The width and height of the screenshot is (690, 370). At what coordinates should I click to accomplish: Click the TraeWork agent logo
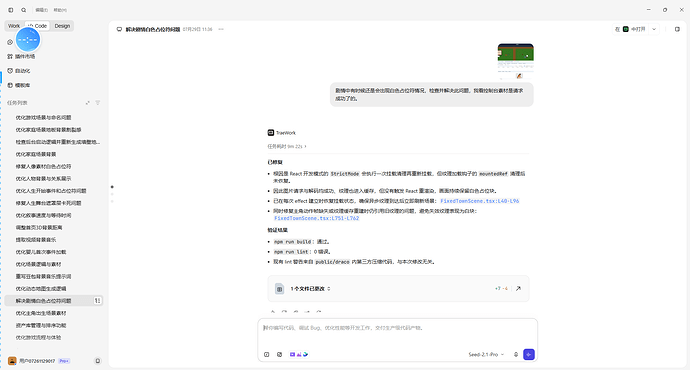(x=271, y=133)
